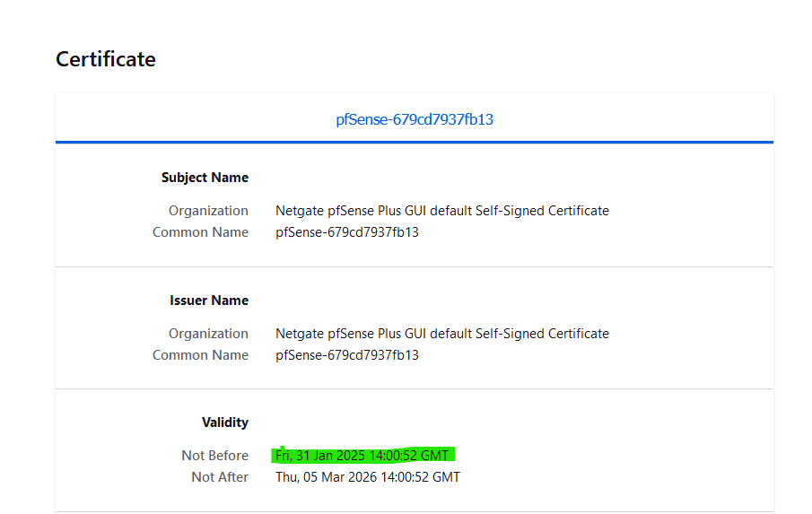The width and height of the screenshot is (812, 514).
Task: Click the divider below the Validity section
Action: (415, 512)
